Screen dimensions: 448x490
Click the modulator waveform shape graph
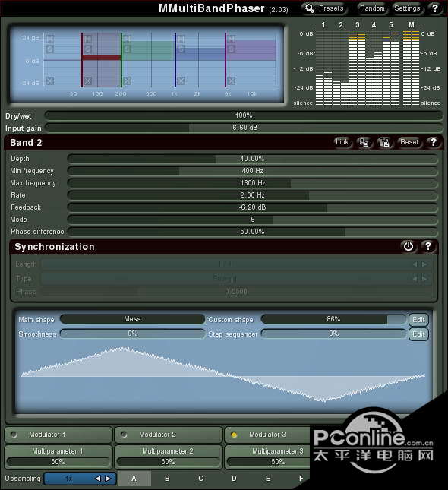pyautogui.click(x=223, y=374)
